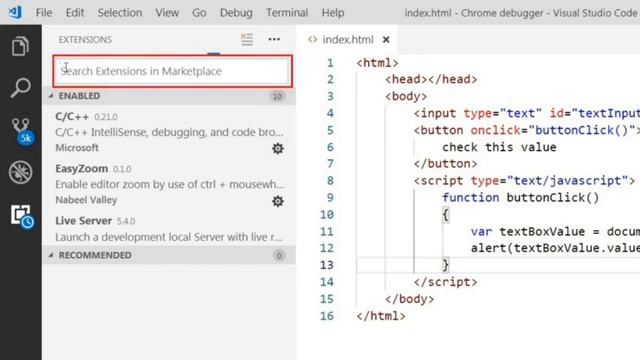Image resolution: width=640 pixels, height=360 pixels.
Task: Open the Selection menu
Action: click(x=120, y=13)
